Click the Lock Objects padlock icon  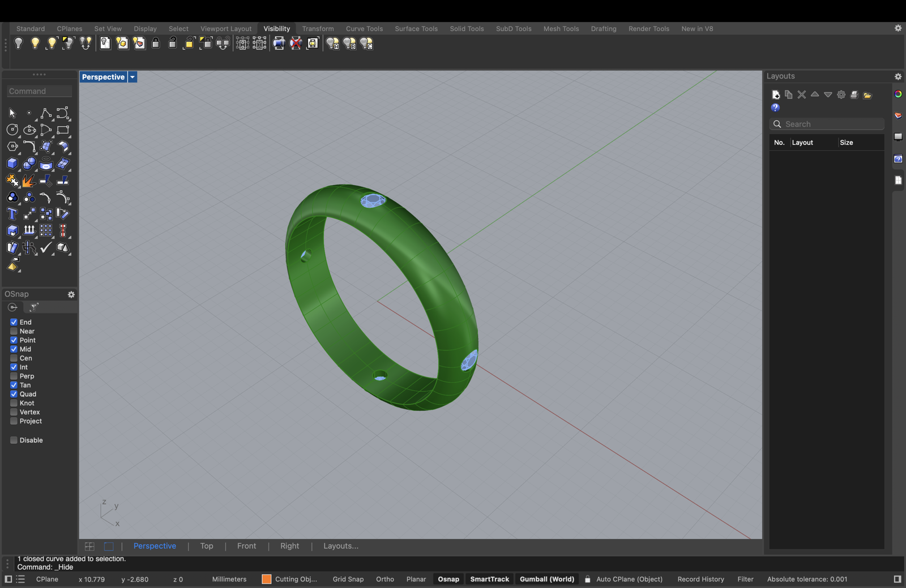(x=156, y=44)
